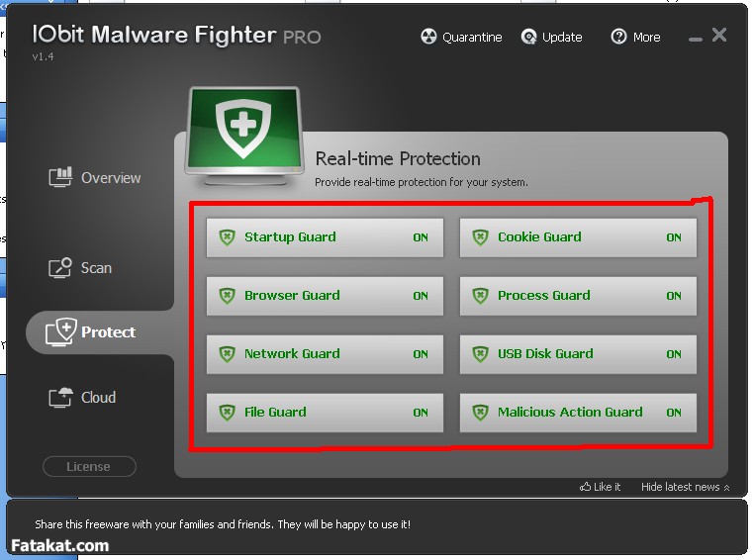Click the Cloud upload icon

(x=60, y=397)
